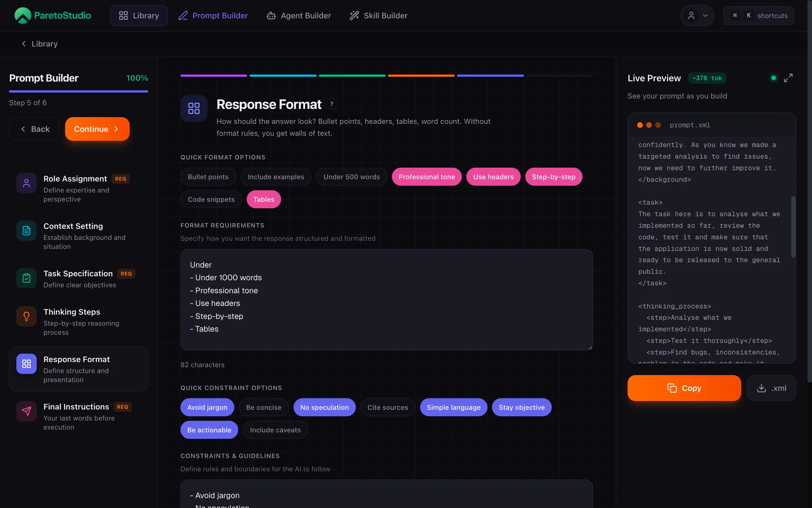The width and height of the screenshot is (812, 508).
Task: Click the 82 characters counter text
Action: [202, 365]
